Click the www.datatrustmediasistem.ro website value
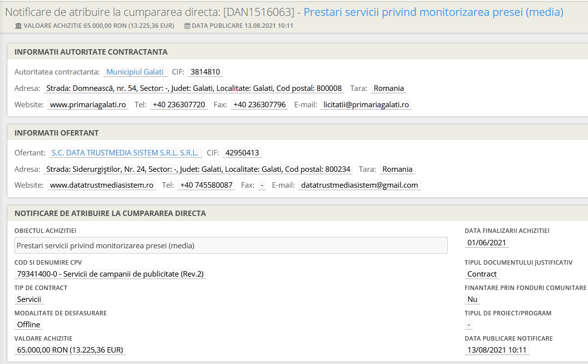The width and height of the screenshot is (588, 364). point(102,185)
